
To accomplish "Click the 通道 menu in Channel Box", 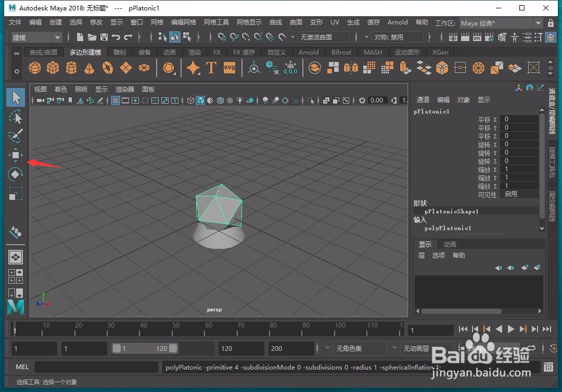I will pyautogui.click(x=423, y=100).
